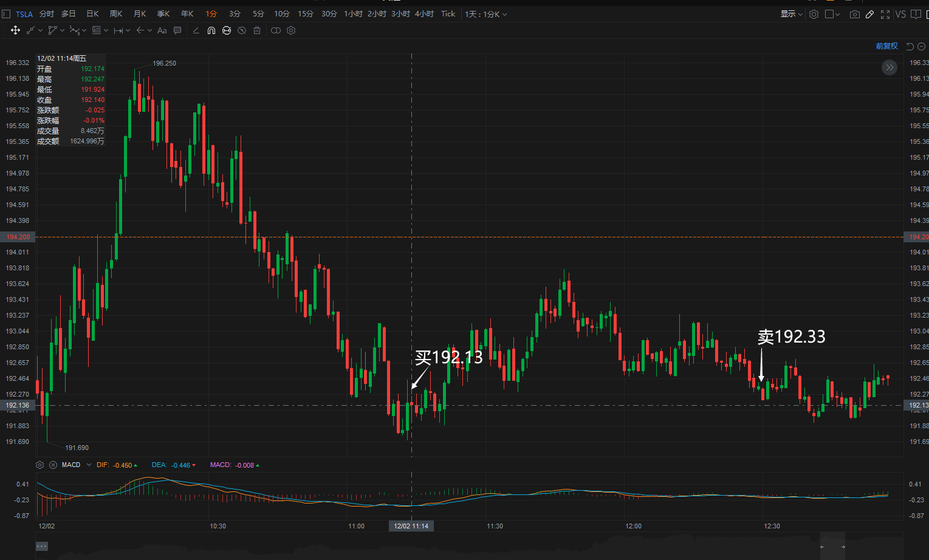Switch to the 2小时 period tab

[377, 14]
